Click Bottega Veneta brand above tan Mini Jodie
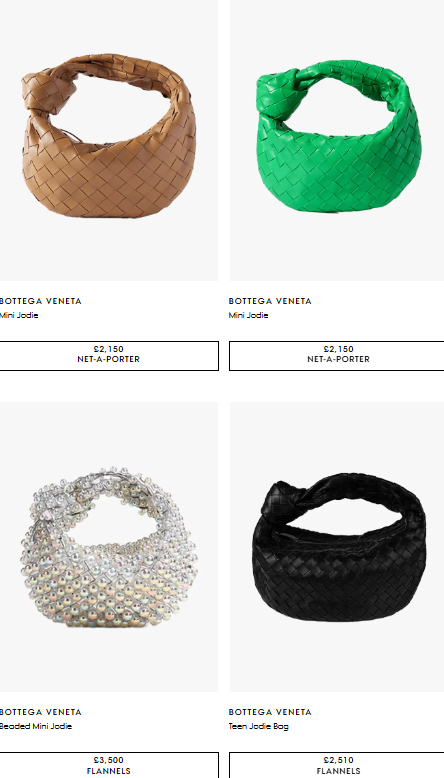 40,301
